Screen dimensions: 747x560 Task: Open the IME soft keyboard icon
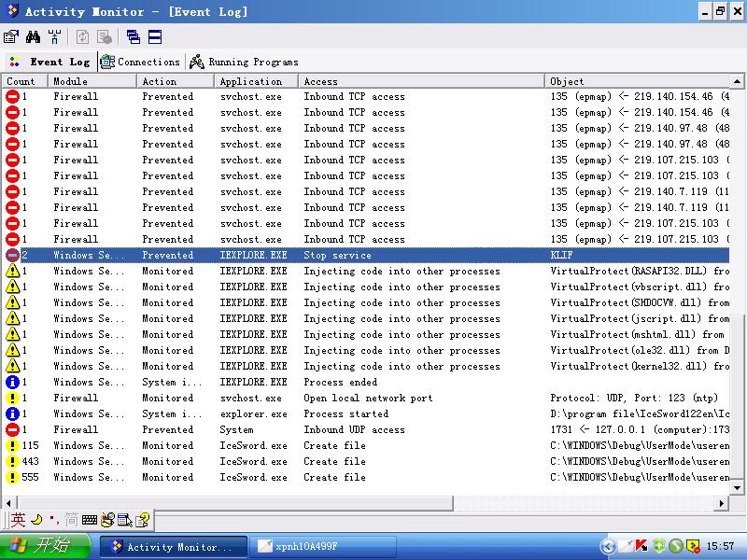[x=90, y=520]
